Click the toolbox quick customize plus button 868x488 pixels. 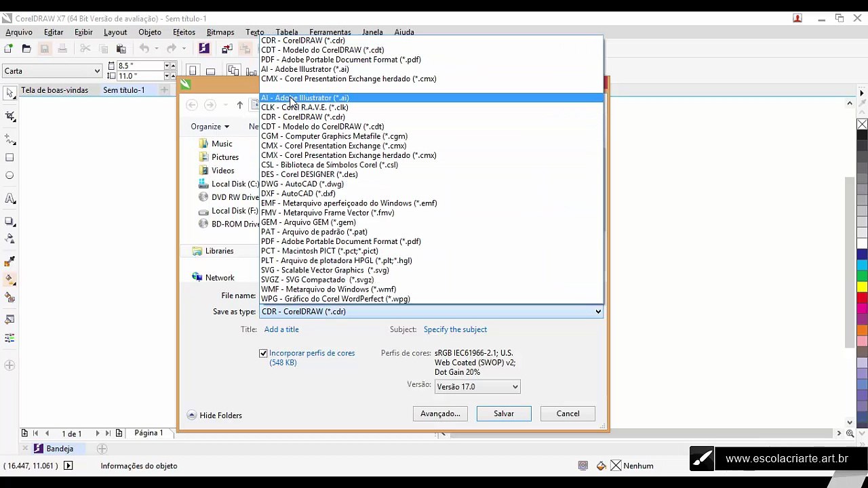point(9,365)
